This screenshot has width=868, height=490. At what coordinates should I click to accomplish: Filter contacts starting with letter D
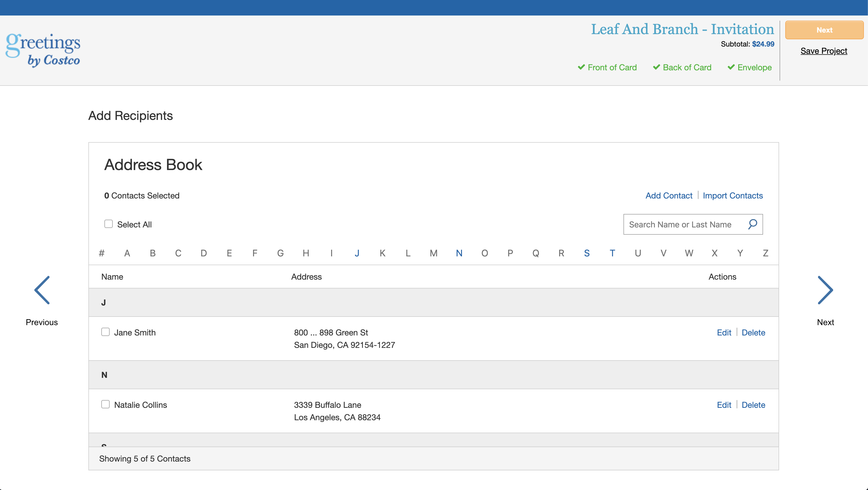click(x=203, y=253)
